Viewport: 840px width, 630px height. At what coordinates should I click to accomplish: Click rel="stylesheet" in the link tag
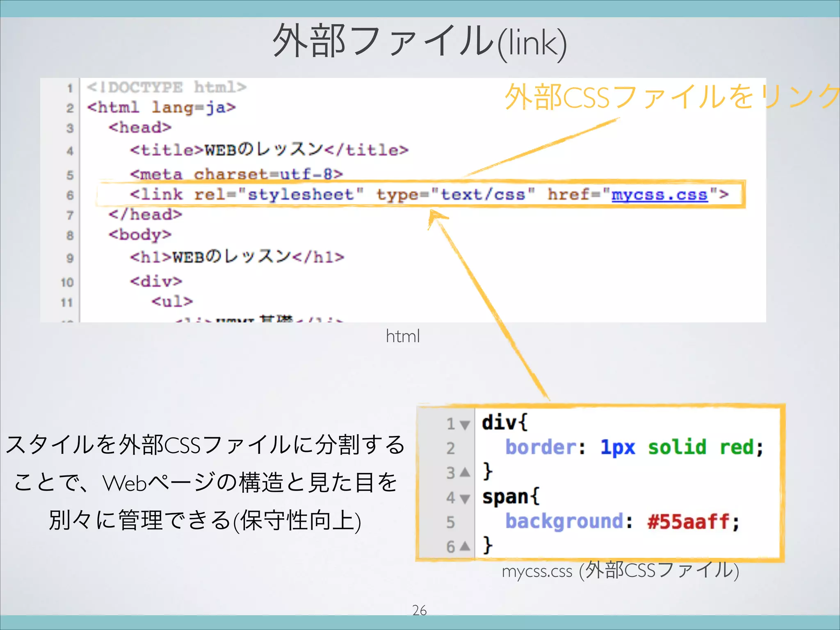pyautogui.click(x=279, y=194)
